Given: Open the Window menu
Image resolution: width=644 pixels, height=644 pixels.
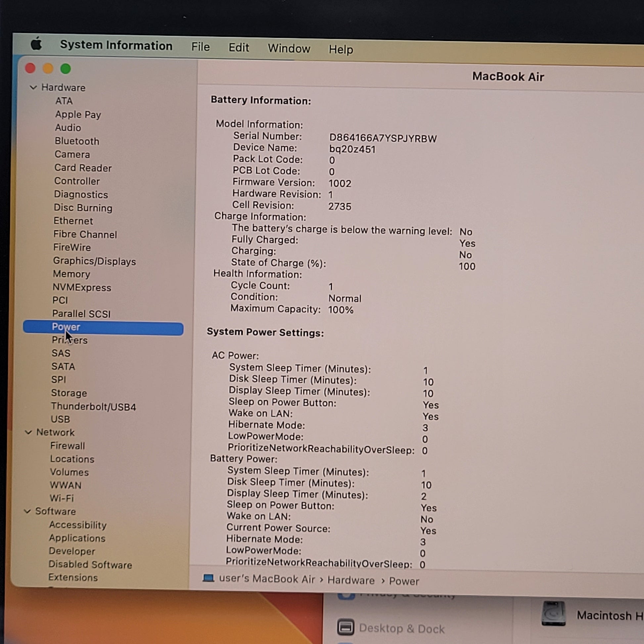Looking at the screenshot, I should click(x=289, y=49).
